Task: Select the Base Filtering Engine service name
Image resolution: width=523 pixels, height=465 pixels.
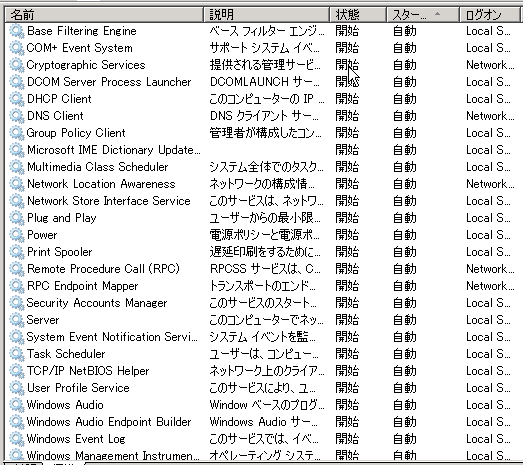Action: tap(82, 31)
